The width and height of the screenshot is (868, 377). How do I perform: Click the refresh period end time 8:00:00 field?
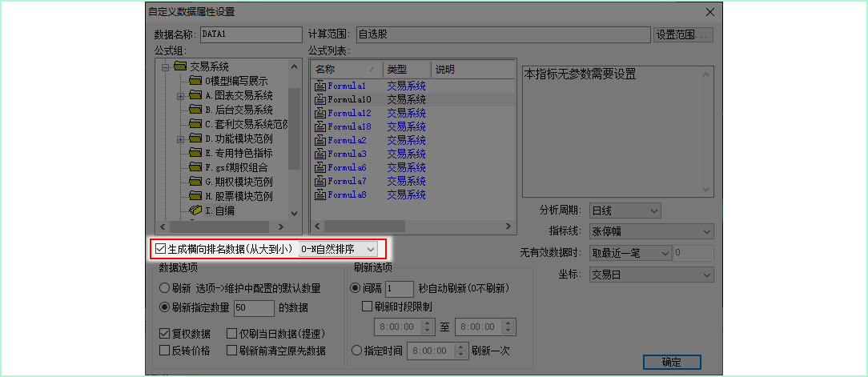(485, 327)
